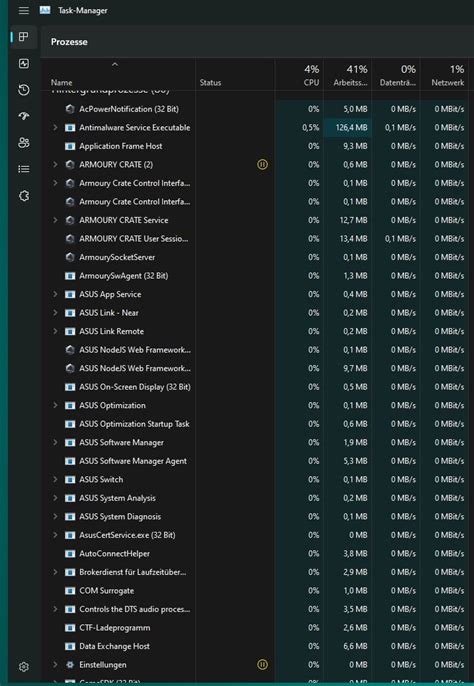The image size is (474, 686).
Task: Click the Data Exchange Host icon
Action: [70, 646]
